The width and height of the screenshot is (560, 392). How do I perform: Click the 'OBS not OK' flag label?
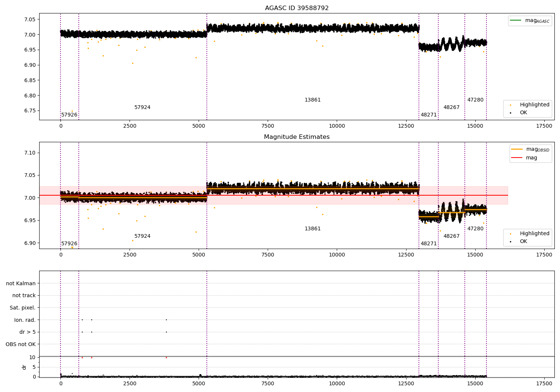point(21,344)
